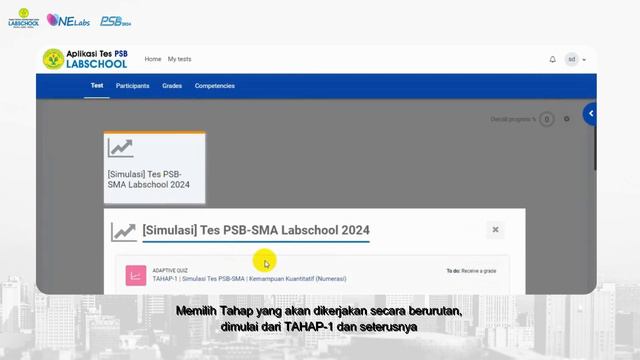
Task: Open the blue side drawer chevron
Action: 590,114
